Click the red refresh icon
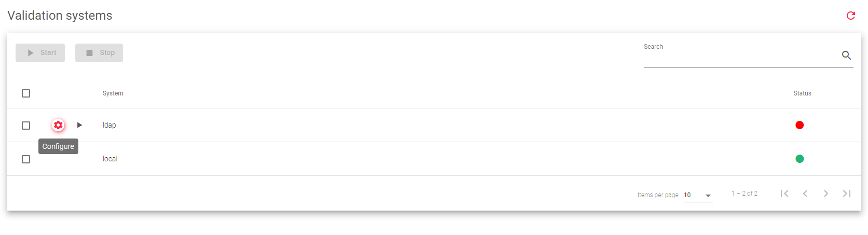The image size is (868, 235). pos(851,16)
